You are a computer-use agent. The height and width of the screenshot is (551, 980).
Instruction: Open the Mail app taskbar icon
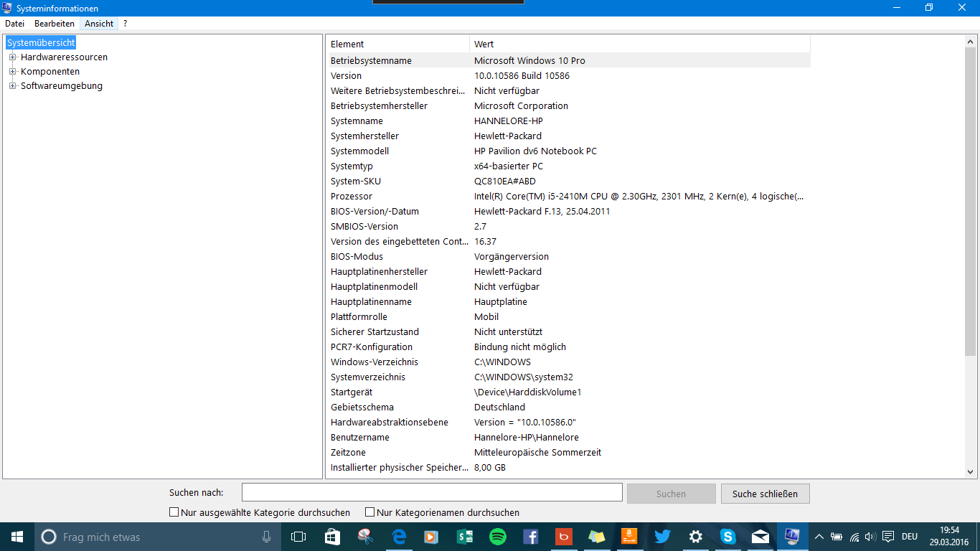[760, 537]
